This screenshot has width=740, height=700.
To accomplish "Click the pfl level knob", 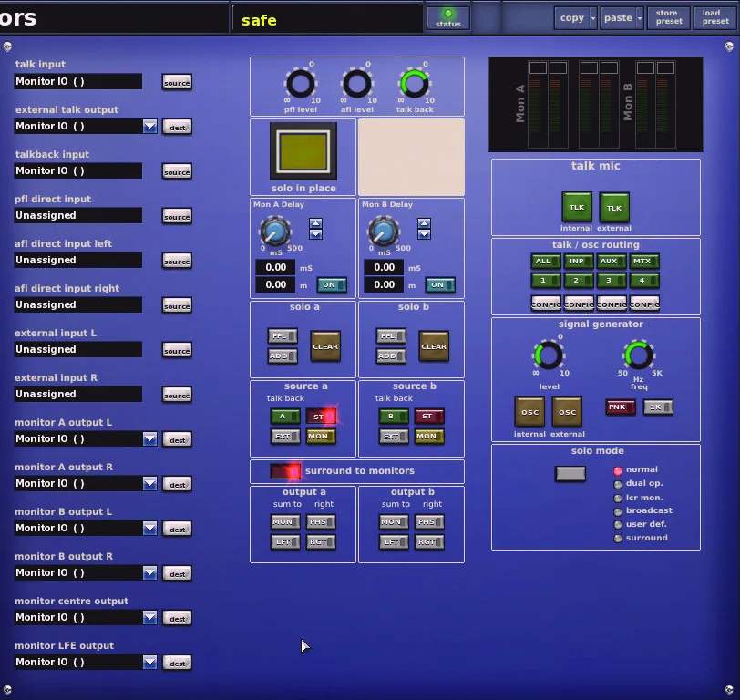I will (x=301, y=84).
